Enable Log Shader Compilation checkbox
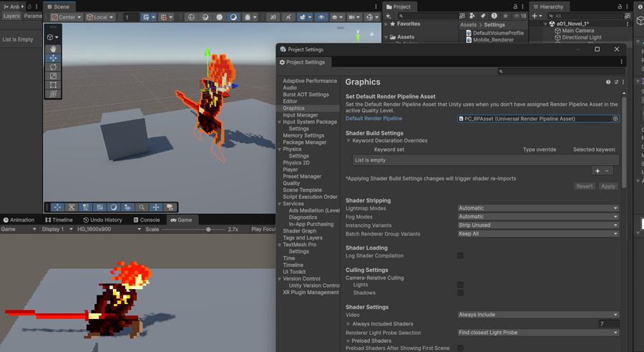This screenshot has width=644, height=352. coord(460,255)
